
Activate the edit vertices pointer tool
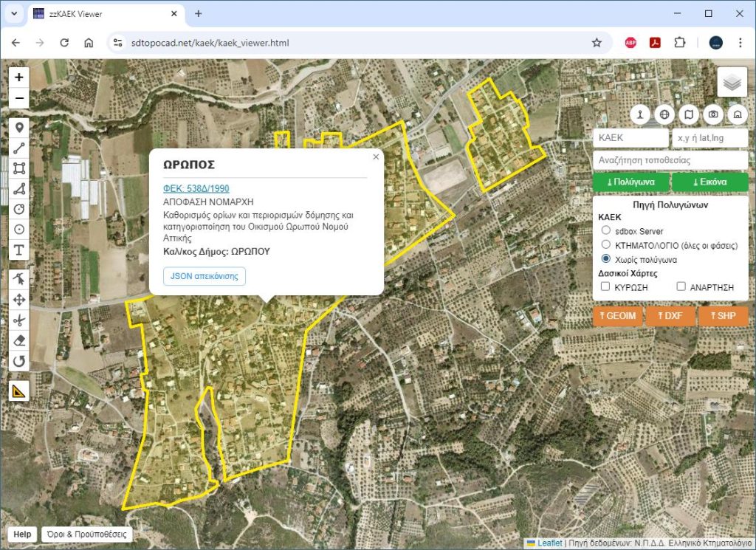18,279
